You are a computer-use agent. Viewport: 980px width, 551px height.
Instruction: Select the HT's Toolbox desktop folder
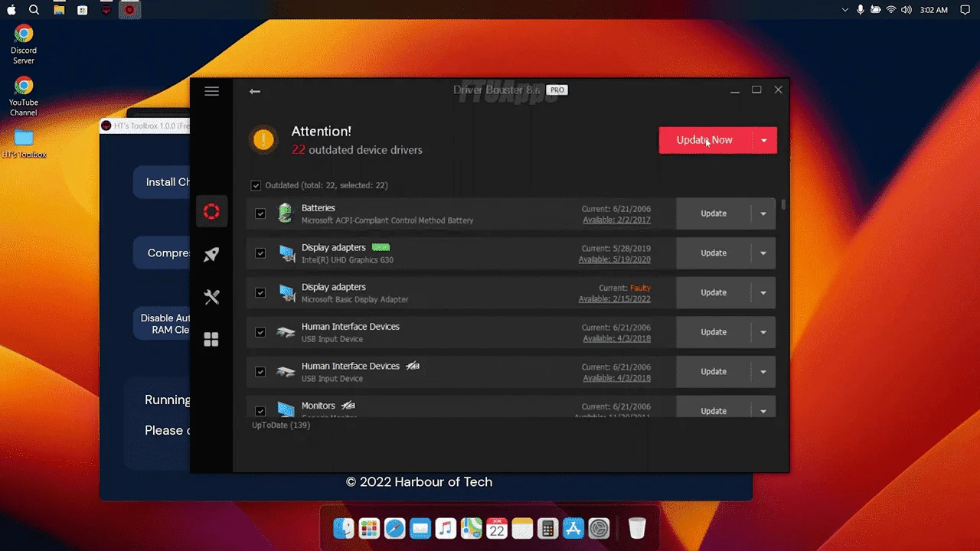(24, 144)
